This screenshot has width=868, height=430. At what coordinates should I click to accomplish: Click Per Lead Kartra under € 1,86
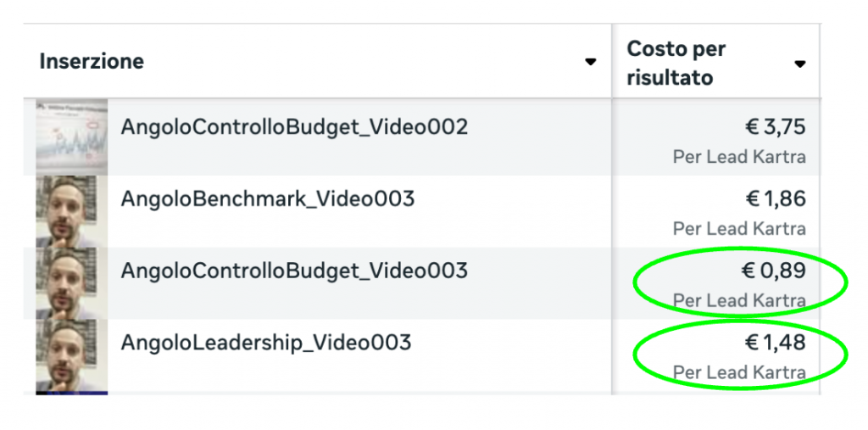pos(739,229)
